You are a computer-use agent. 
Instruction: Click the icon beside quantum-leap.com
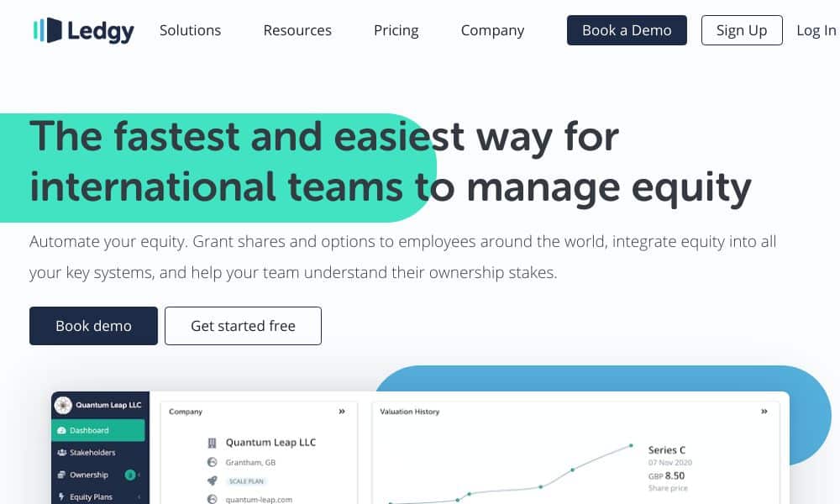click(x=213, y=499)
